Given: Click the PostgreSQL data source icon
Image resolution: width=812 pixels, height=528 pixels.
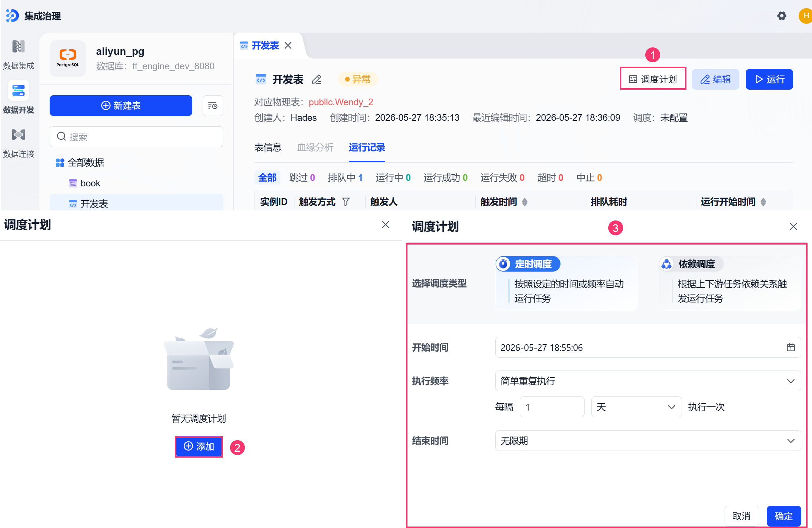Looking at the screenshot, I should point(68,58).
